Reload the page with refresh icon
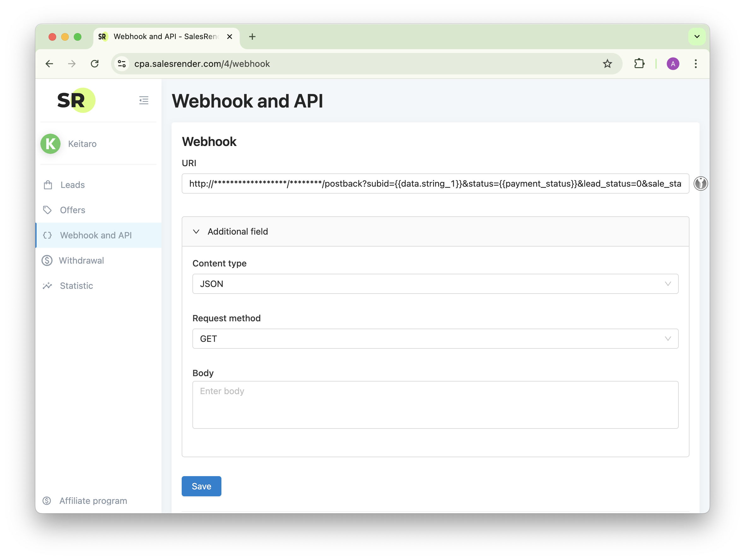Viewport: 745px width, 560px height. coord(95,64)
